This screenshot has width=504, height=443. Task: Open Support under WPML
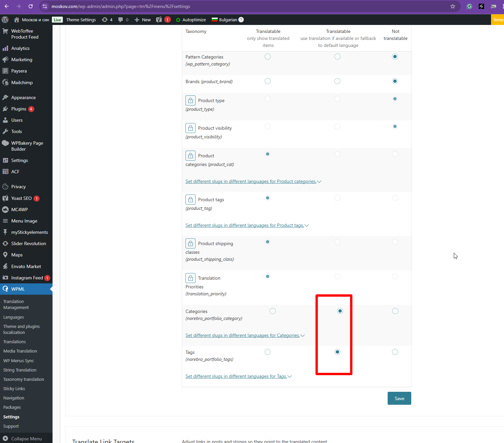(x=11, y=426)
